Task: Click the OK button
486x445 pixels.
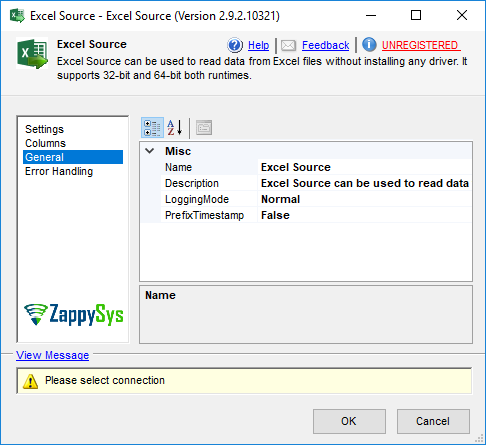Action: click(349, 421)
